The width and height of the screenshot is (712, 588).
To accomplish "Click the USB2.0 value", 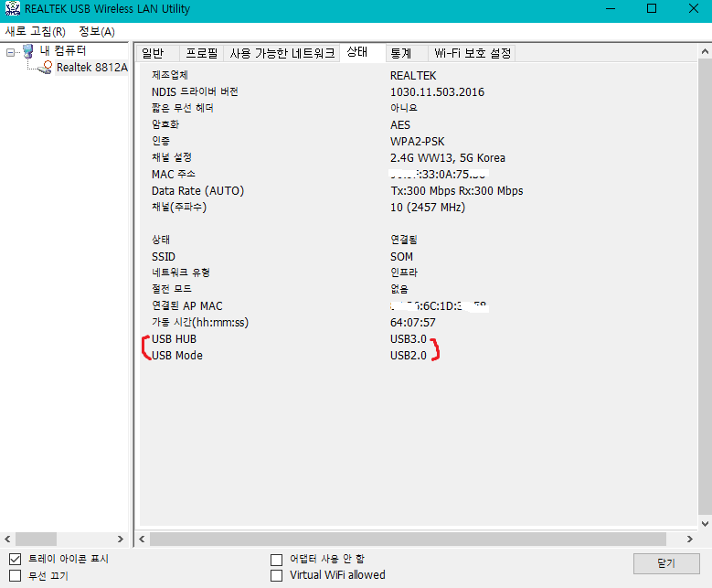I will pyautogui.click(x=409, y=356).
